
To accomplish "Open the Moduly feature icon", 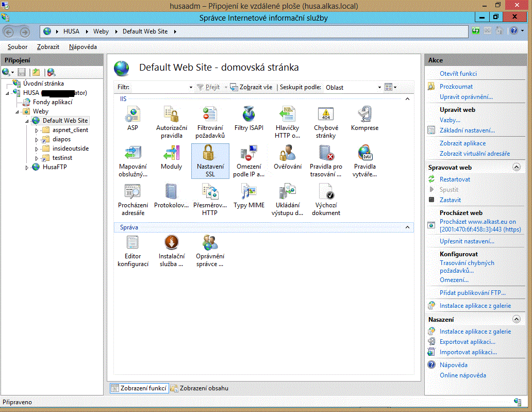I will 171,154.
